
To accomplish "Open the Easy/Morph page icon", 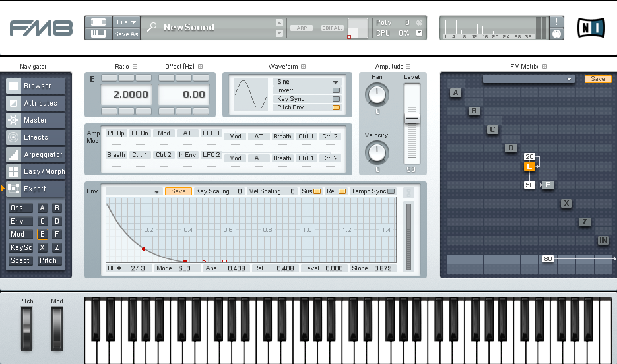I will 13,172.
